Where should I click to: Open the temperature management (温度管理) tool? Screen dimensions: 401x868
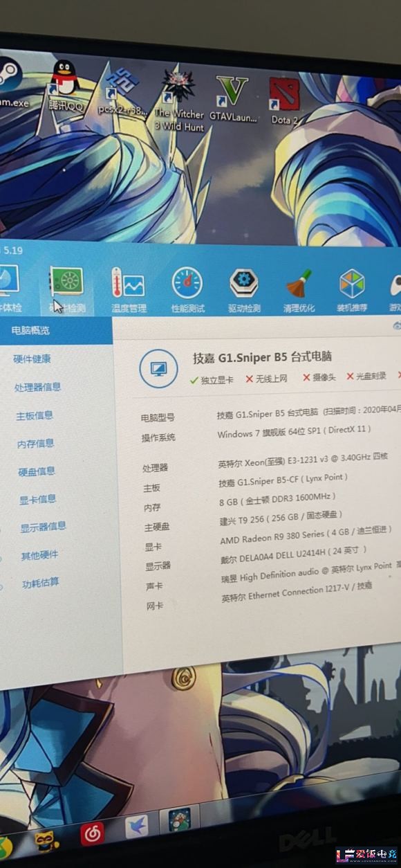click(x=129, y=291)
